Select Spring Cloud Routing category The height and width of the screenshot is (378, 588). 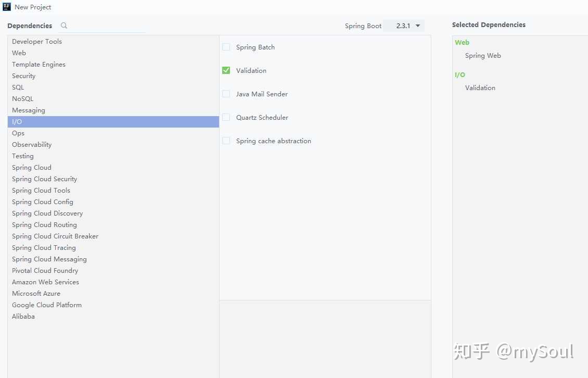[113, 224]
